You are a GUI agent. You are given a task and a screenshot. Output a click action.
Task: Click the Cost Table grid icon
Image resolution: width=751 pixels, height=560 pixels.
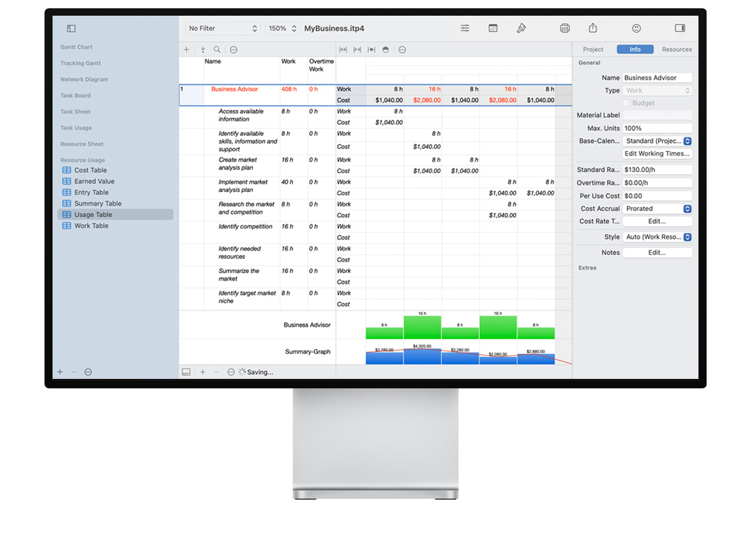[67, 170]
